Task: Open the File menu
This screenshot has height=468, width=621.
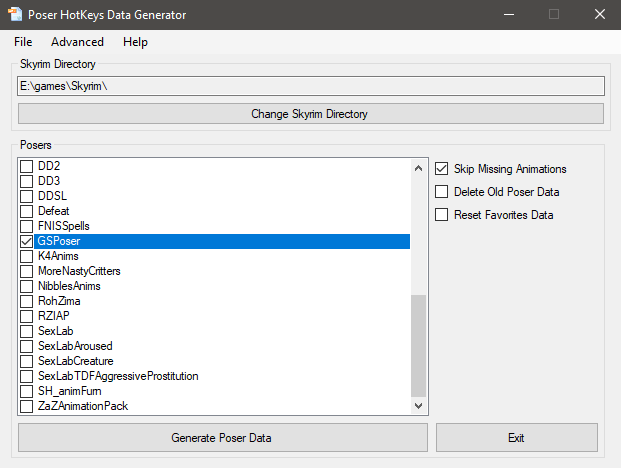Action: tap(23, 42)
